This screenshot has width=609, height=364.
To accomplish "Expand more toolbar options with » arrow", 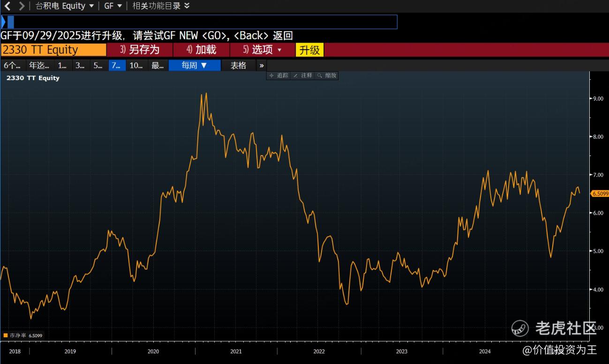I will [262, 66].
